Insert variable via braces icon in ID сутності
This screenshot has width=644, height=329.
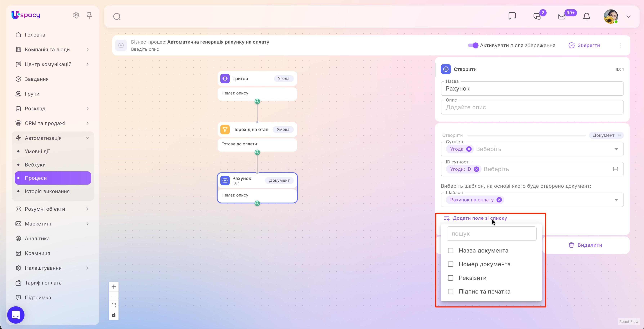tap(615, 169)
